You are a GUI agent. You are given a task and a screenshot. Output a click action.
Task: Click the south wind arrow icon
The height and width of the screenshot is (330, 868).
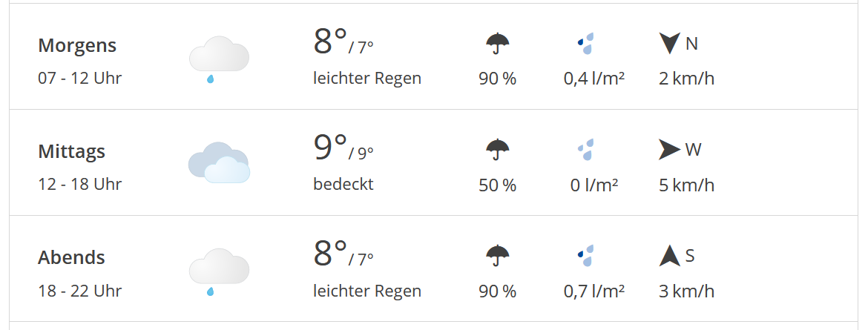pos(670,256)
